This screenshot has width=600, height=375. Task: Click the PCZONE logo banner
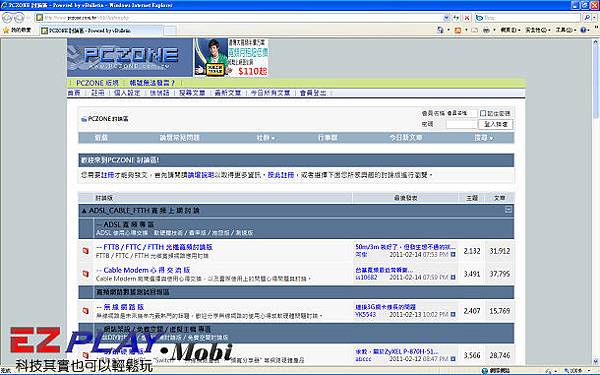point(130,57)
